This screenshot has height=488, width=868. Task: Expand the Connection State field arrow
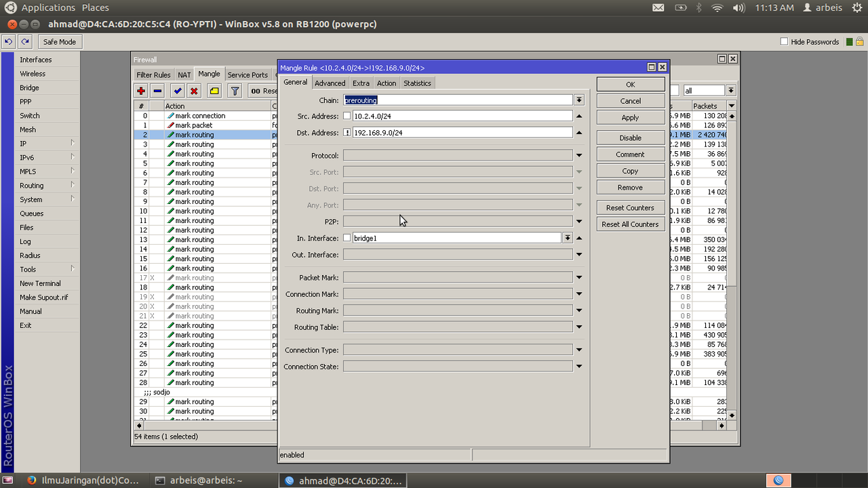click(579, 367)
